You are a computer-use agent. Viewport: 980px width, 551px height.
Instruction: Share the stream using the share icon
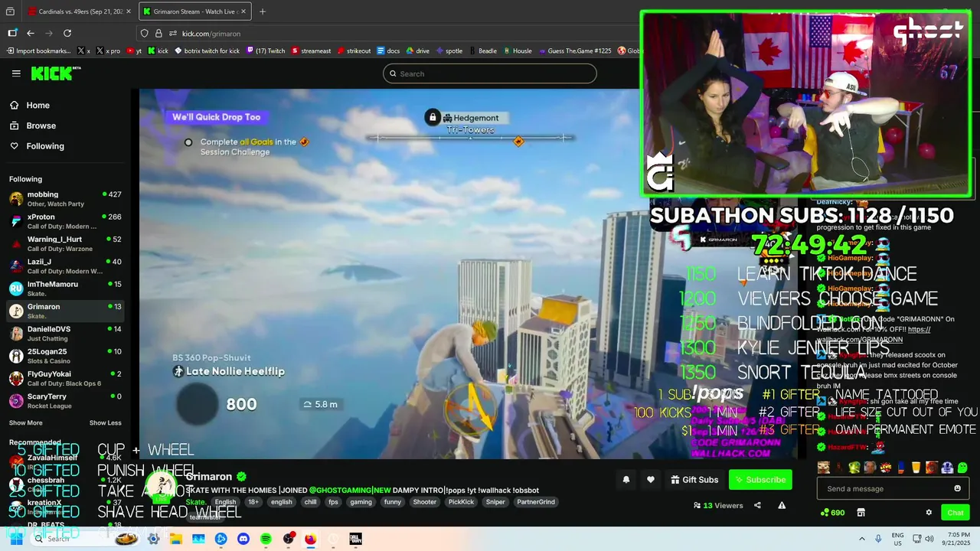pyautogui.click(x=757, y=505)
